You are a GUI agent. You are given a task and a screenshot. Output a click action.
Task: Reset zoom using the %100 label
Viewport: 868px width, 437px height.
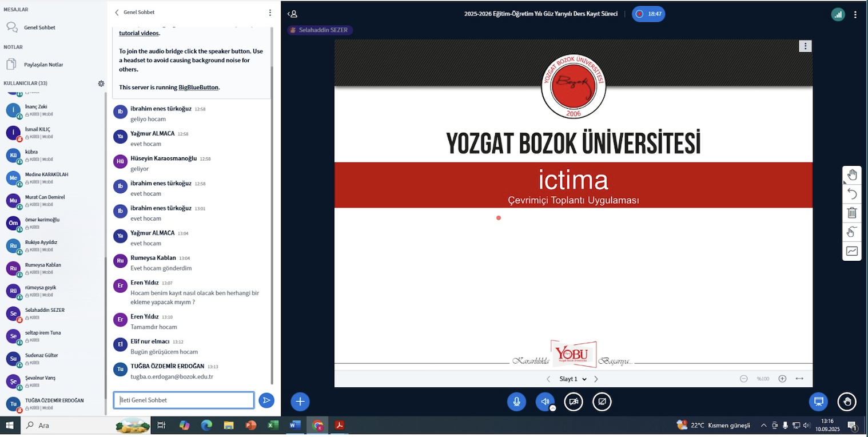pyautogui.click(x=763, y=379)
